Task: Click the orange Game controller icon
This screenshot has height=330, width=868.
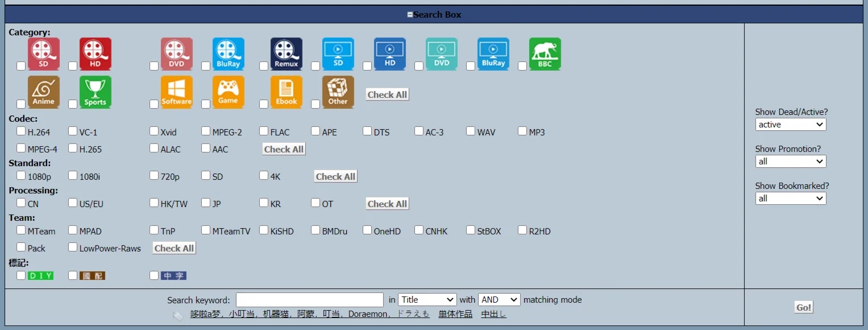Action: click(x=229, y=92)
